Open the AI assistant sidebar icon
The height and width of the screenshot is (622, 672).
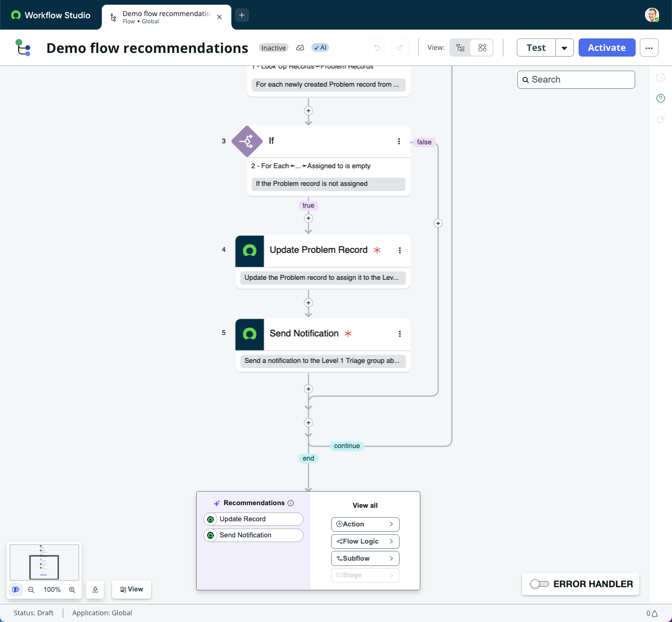[x=661, y=119]
